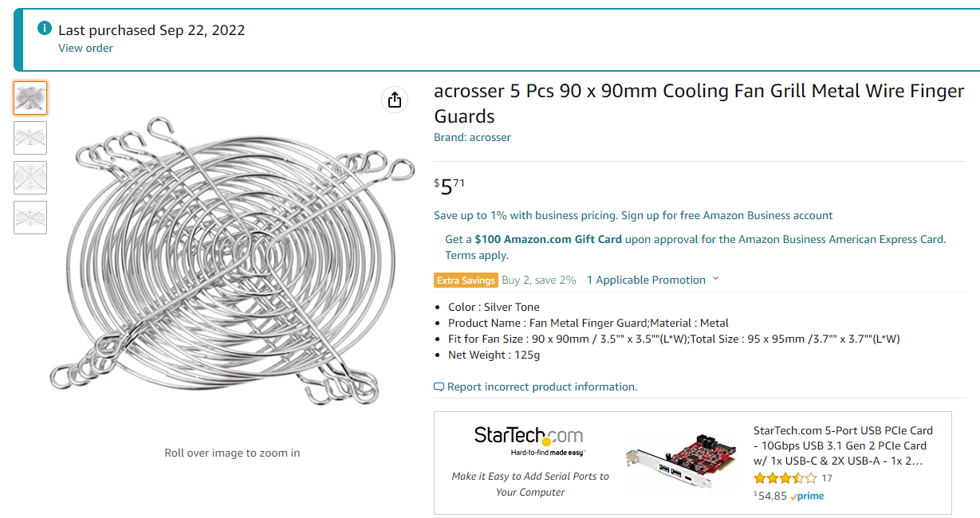Select the first fan grill thumbnail
The width and height of the screenshot is (980, 518).
point(30,98)
